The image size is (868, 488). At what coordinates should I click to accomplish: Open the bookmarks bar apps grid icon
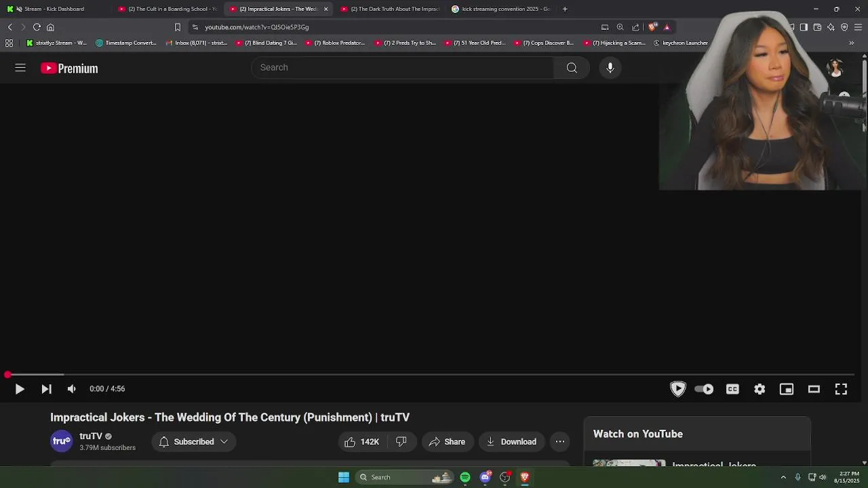9,43
